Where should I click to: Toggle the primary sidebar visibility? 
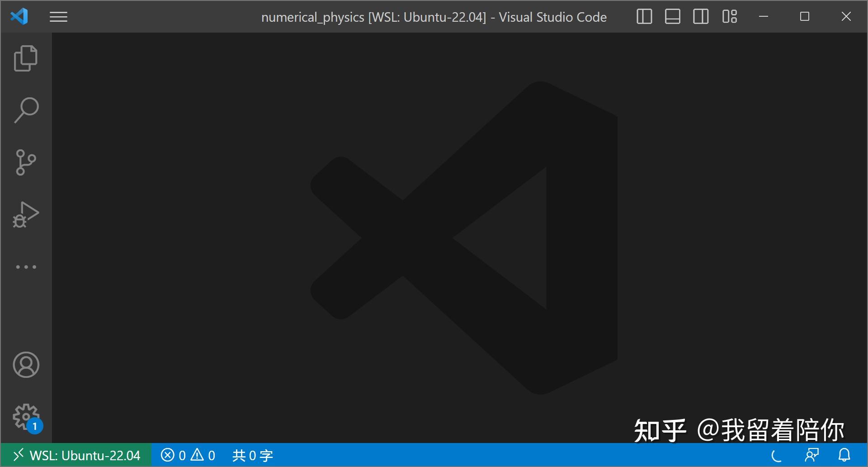pyautogui.click(x=644, y=17)
